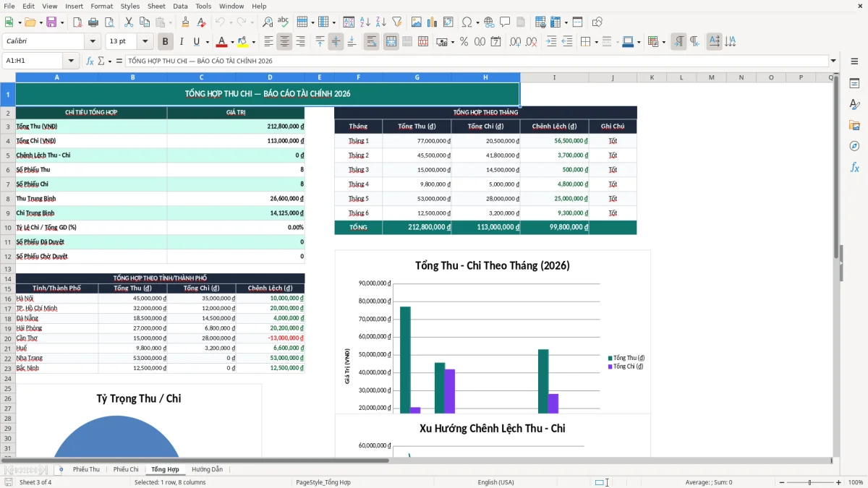The image size is (868, 488).
Task: Click English (USA) language in the status bar
Action: coord(495,482)
